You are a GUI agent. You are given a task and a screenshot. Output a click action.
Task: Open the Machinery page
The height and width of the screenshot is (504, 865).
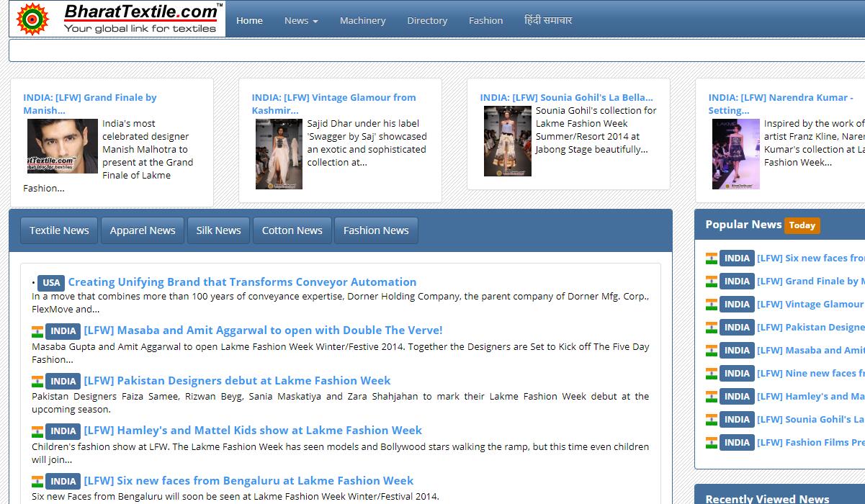(362, 20)
